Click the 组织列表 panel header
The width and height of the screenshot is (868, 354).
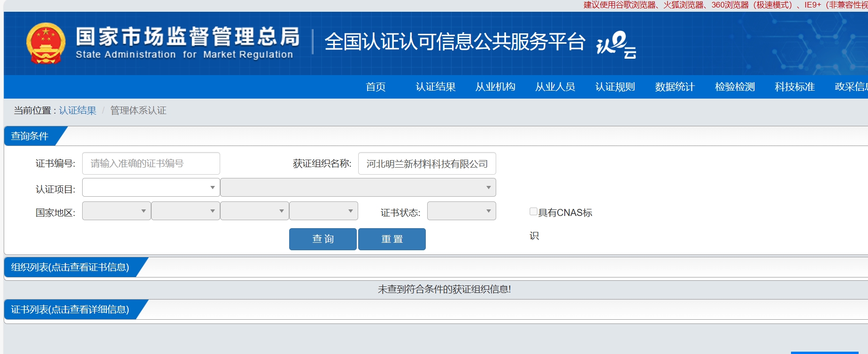click(x=70, y=267)
